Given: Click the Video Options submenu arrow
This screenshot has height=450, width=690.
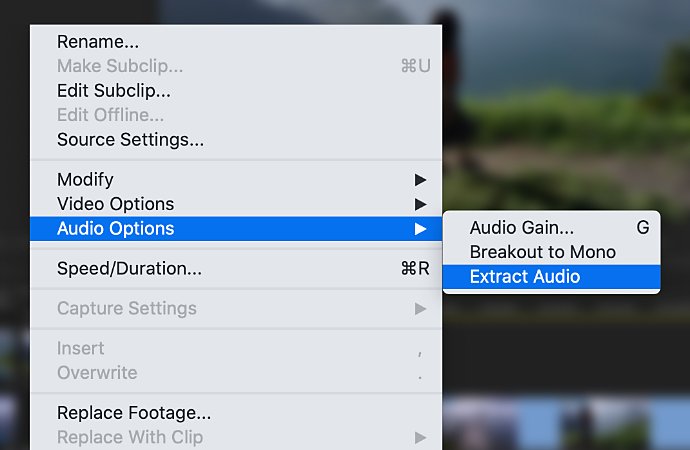Looking at the screenshot, I should coord(420,204).
